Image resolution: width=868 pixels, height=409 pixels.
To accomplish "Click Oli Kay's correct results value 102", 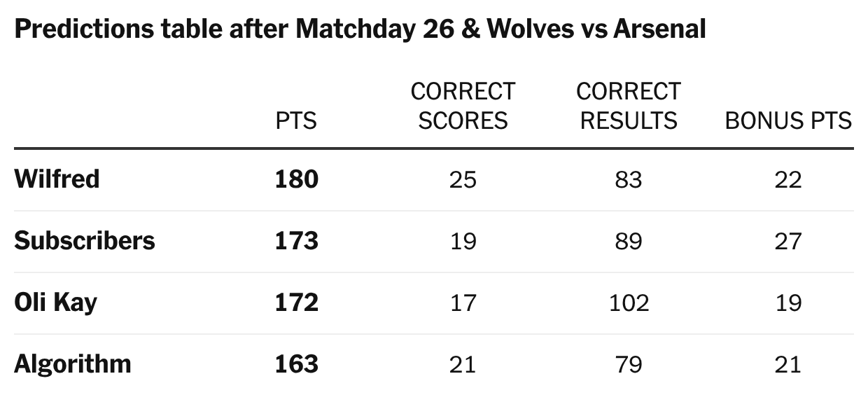I will click(629, 303).
